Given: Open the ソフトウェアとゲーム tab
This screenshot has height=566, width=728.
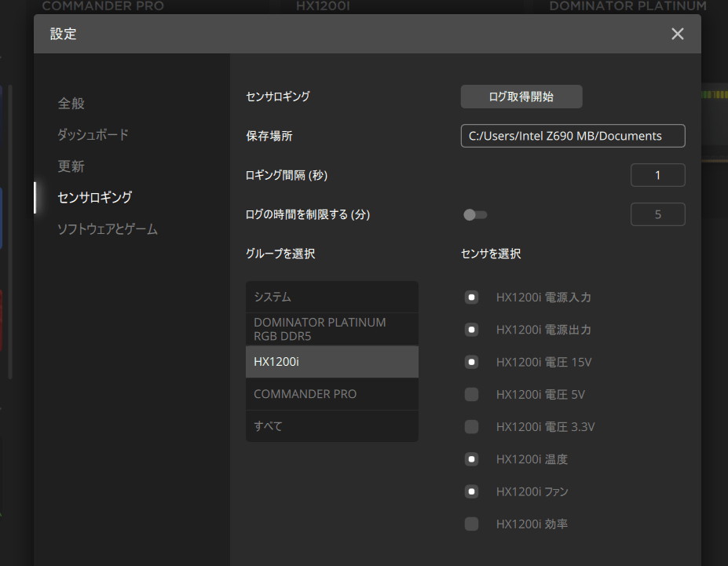Looking at the screenshot, I should tap(108, 229).
